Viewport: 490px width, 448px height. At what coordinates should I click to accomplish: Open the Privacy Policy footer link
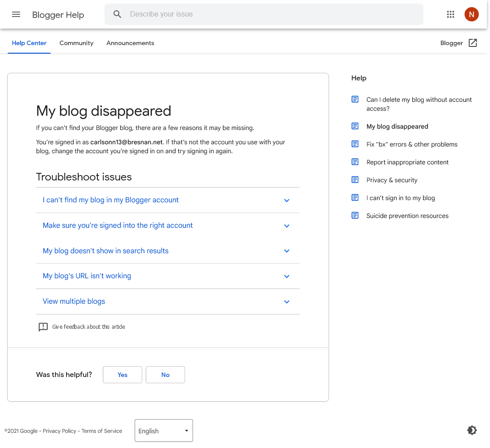[x=59, y=431]
